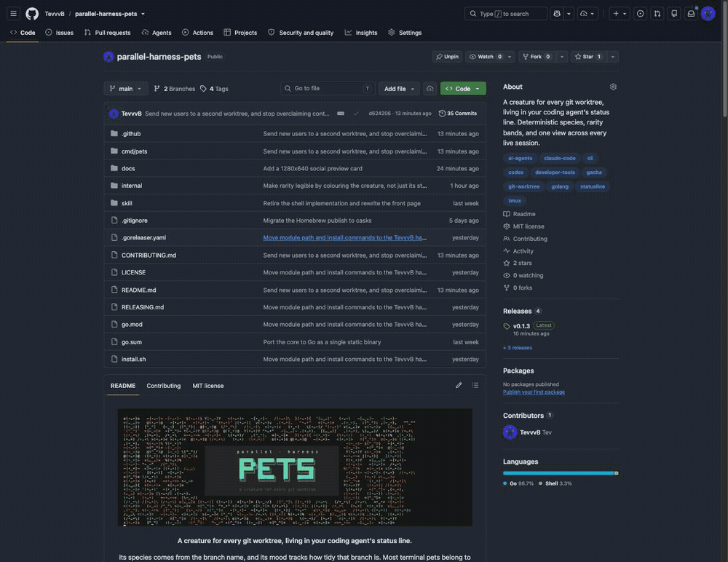Open repository switcher arrow beside parallel-harness-pets
Image resolution: width=728 pixels, height=562 pixels.
click(143, 14)
